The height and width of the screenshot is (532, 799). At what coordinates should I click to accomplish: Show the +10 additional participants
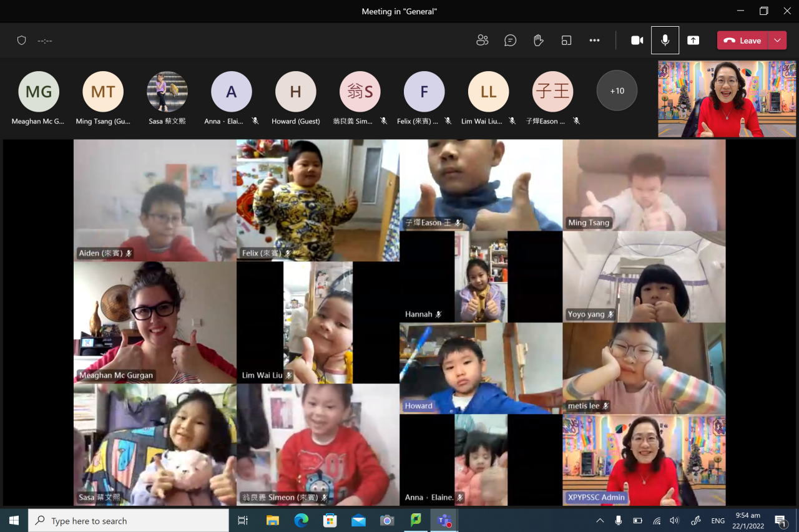(x=617, y=91)
